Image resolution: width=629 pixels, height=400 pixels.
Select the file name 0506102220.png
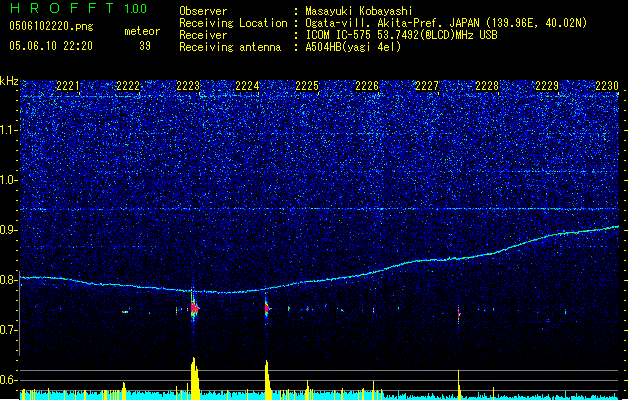[x=51, y=26]
